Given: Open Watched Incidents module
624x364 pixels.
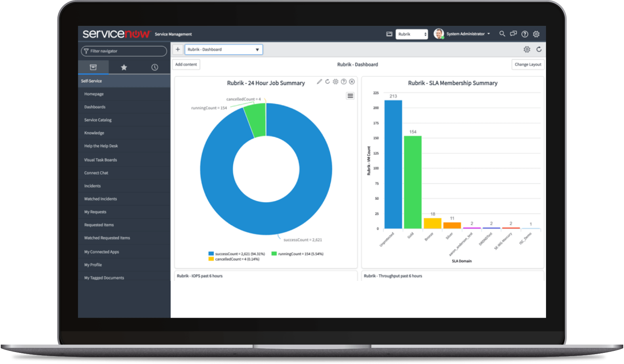Looking at the screenshot, I should tap(101, 199).
